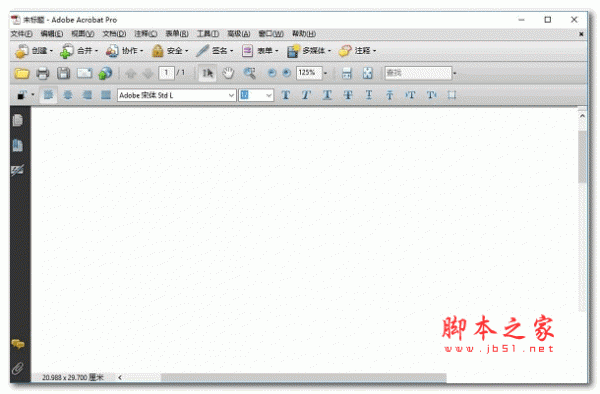
Task: Open the Bookmarks panel in left sidebar
Action: pyautogui.click(x=18, y=145)
